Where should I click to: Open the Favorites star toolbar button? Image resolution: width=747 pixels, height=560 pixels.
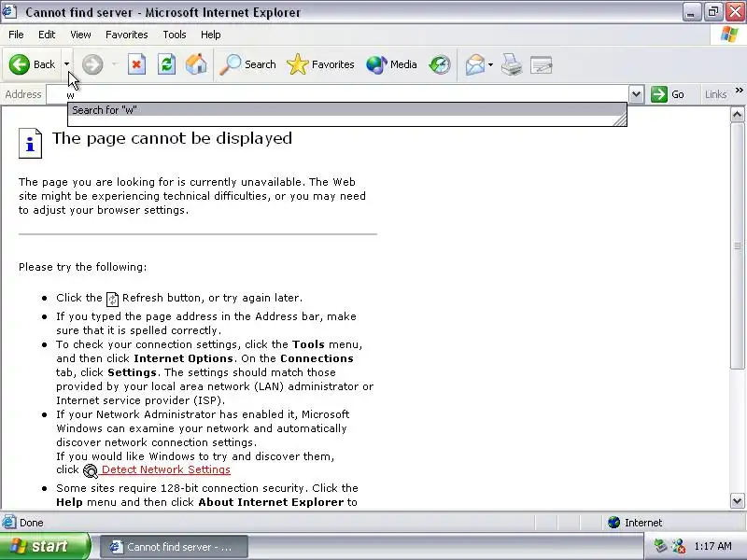320,64
